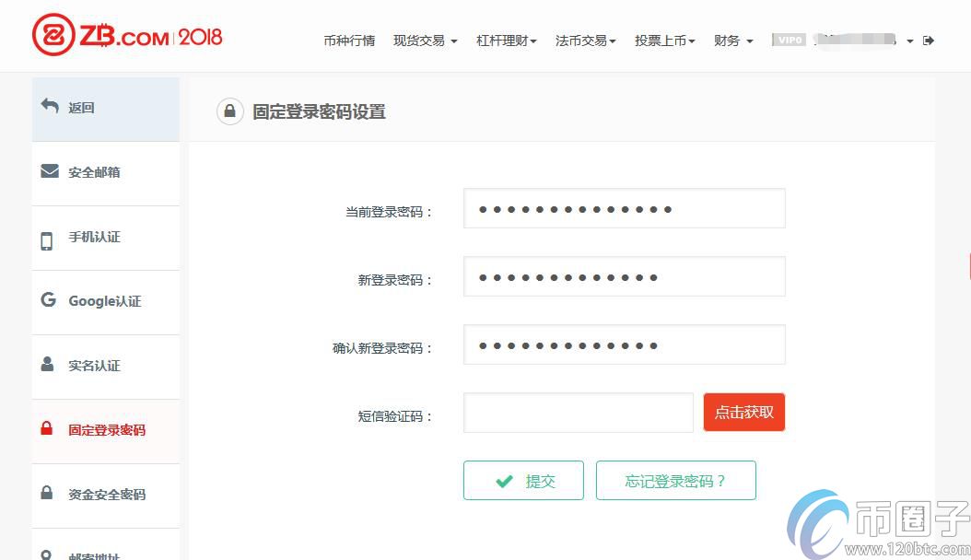The image size is (971, 560).
Task: Click the 点击获取 SMS code button
Action: coord(744,413)
